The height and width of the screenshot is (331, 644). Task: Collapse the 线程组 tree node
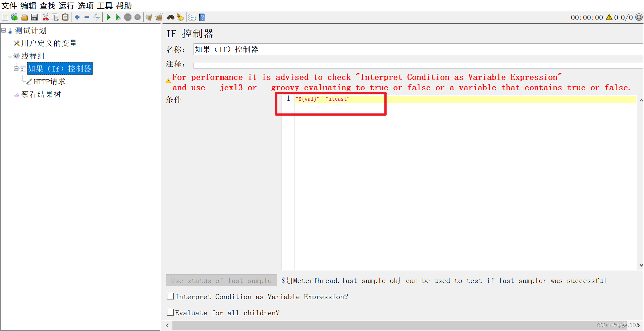10,56
